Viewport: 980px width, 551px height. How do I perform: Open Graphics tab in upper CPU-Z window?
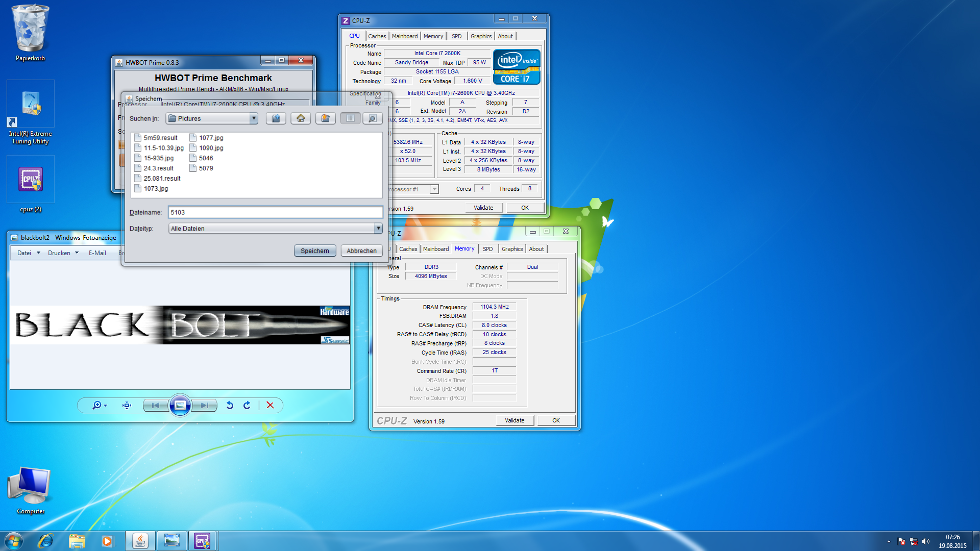click(481, 36)
